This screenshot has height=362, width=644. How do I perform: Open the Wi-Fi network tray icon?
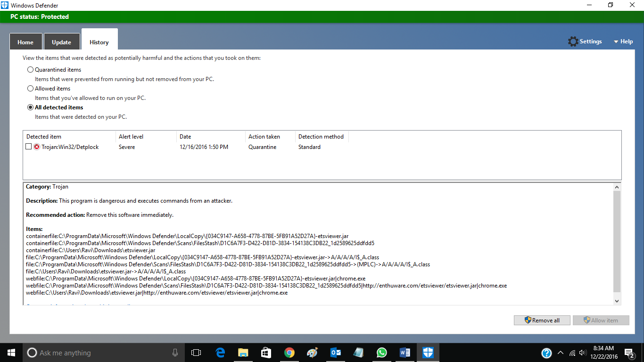(x=572, y=353)
